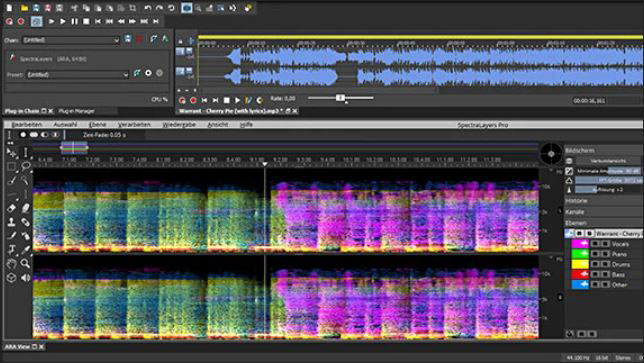Switch to the Plug-In Manager tab
Viewport: 644px width, 363px height.
[76, 111]
